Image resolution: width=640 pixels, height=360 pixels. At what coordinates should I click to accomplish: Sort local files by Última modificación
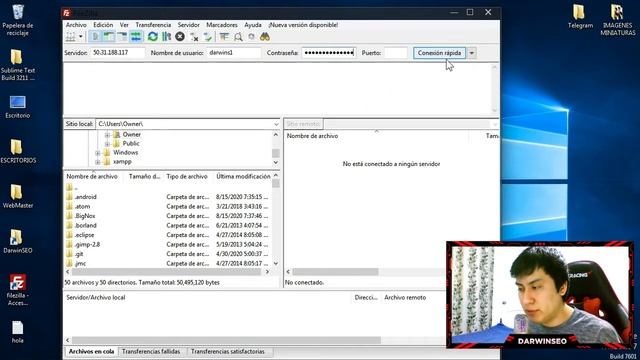242,176
